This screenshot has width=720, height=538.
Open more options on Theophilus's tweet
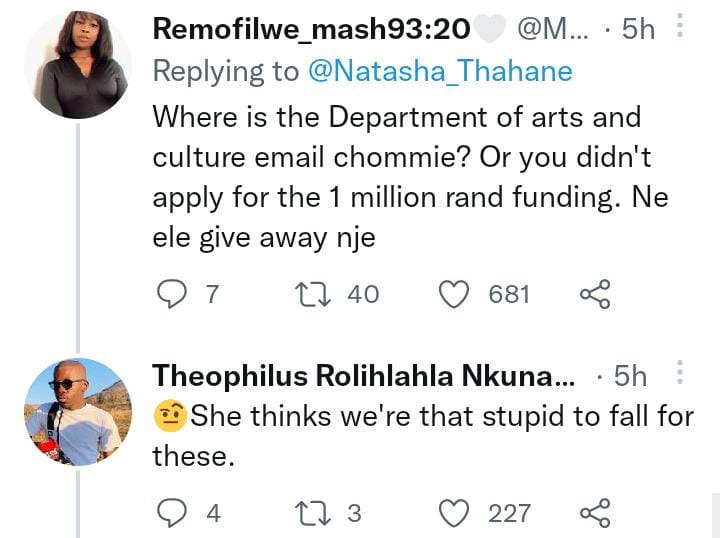[x=681, y=372]
